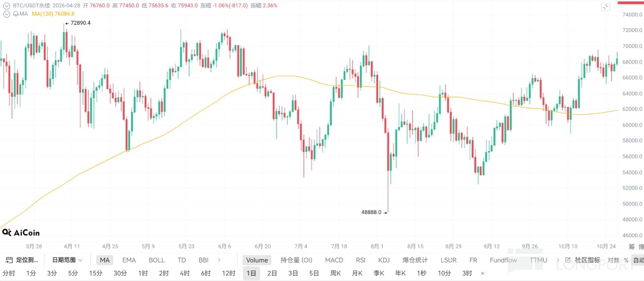Click the 定位到 locate-date icon
The image size is (644, 281).
[x=8, y=260]
